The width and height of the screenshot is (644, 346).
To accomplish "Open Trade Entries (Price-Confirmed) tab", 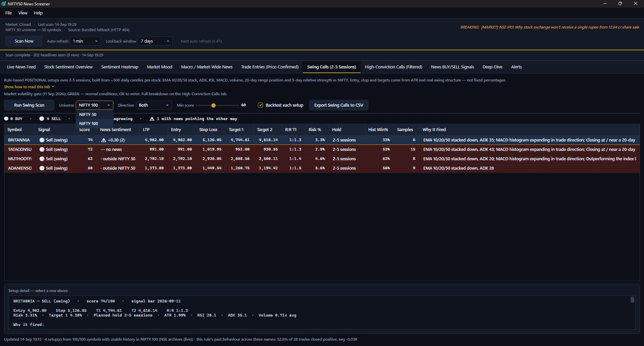I will pyautogui.click(x=270, y=67).
